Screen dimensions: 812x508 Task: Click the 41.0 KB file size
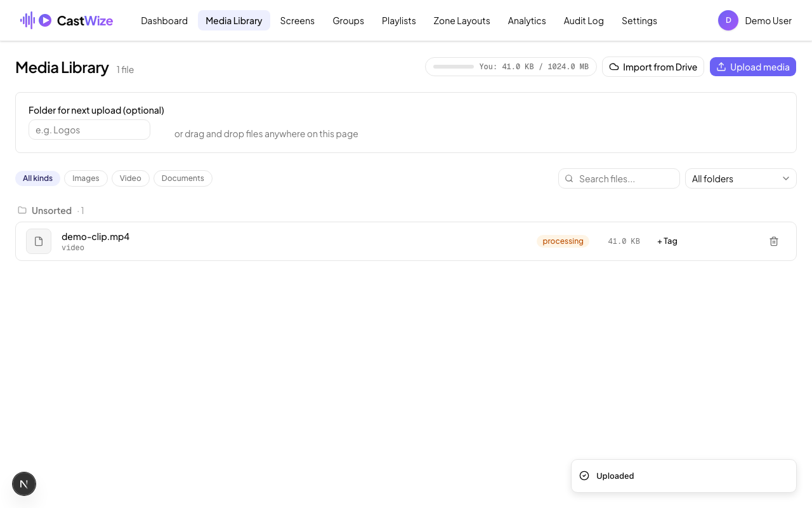pos(624,241)
